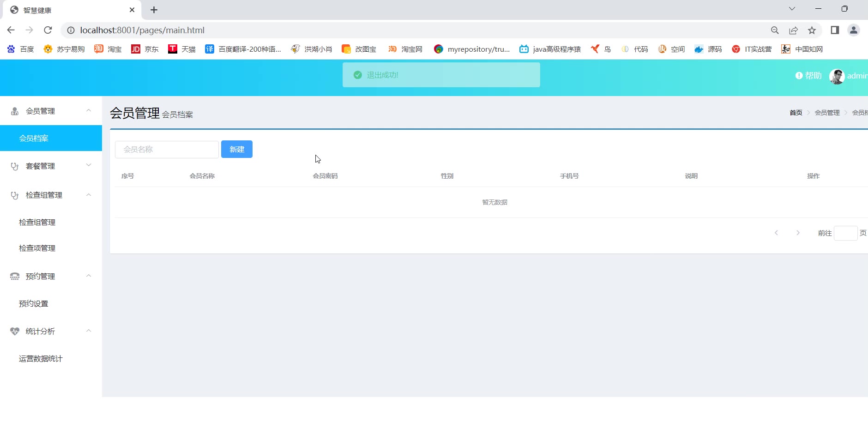Click the browser back arrow
This screenshot has width=868, height=447.
point(11,30)
